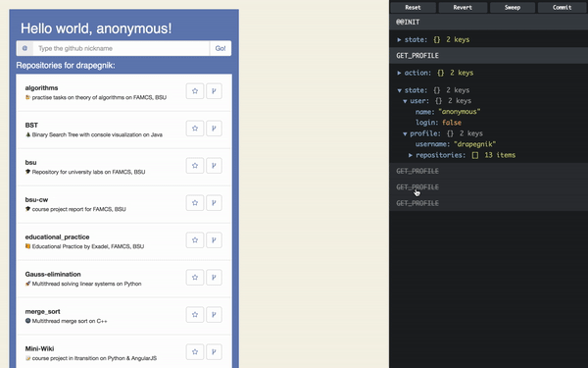Star the bsu repository

click(195, 165)
